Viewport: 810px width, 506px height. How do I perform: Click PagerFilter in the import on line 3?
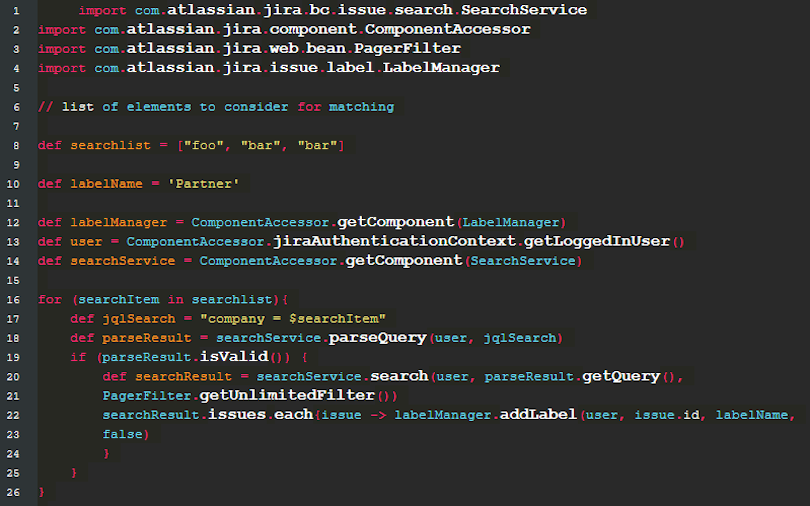click(407, 49)
